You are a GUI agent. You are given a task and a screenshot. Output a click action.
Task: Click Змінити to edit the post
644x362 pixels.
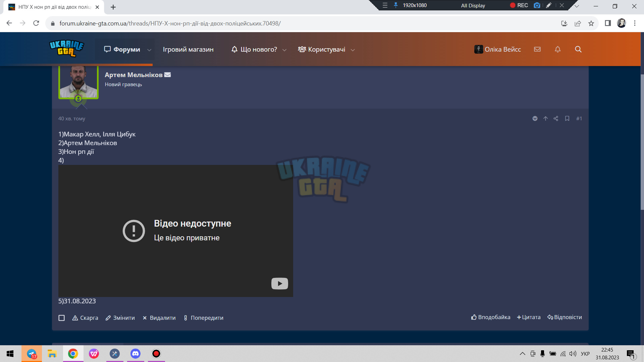(120, 318)
